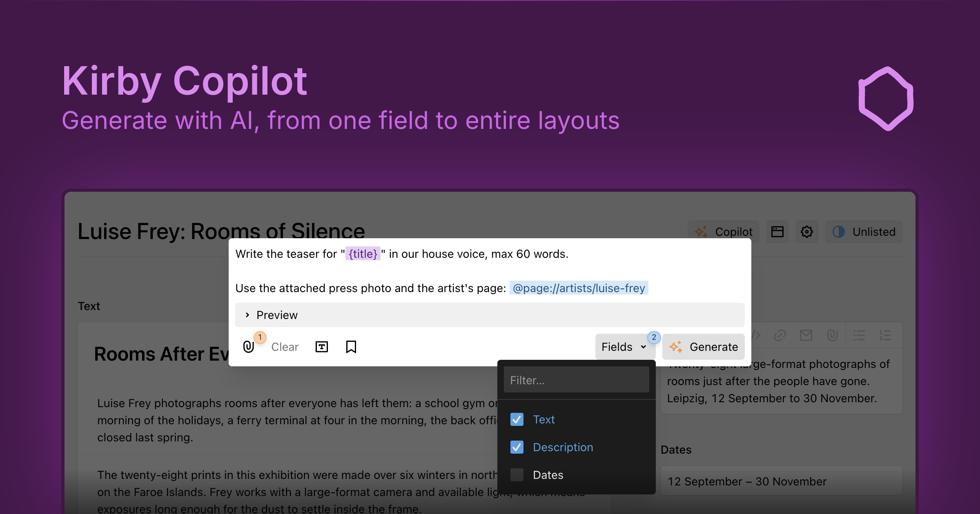Uncheck the Text checkbox in the fields list
This screenshot has height=514, width=980.
[517, 419]
